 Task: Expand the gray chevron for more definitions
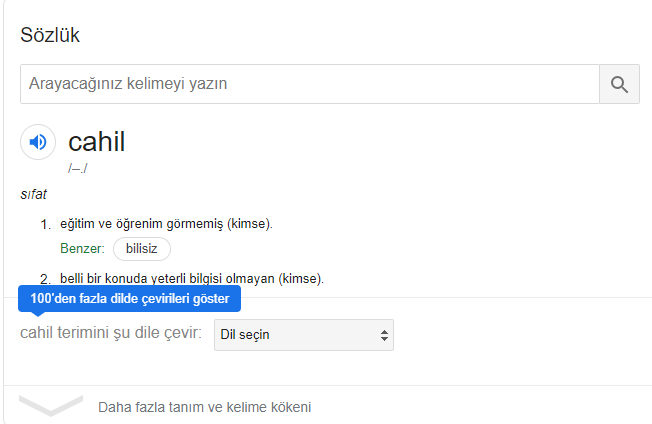(51, 406)
